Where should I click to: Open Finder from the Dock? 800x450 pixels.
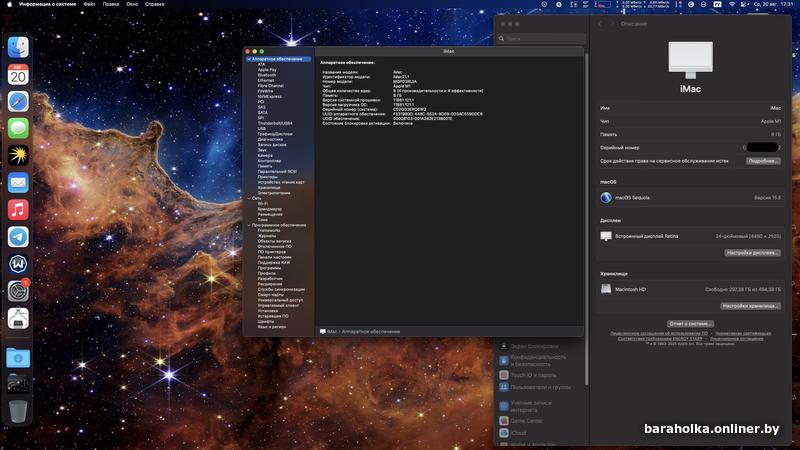click(x=18, y=47)
